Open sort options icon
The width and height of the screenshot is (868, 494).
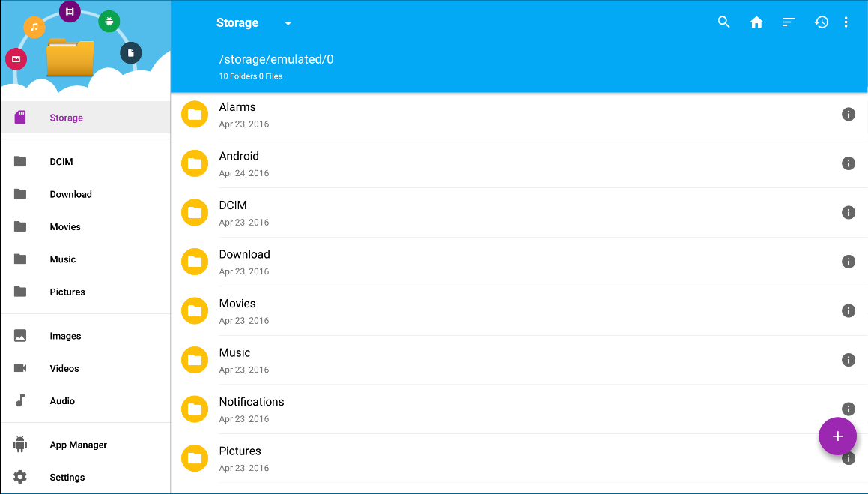[789, 22]
